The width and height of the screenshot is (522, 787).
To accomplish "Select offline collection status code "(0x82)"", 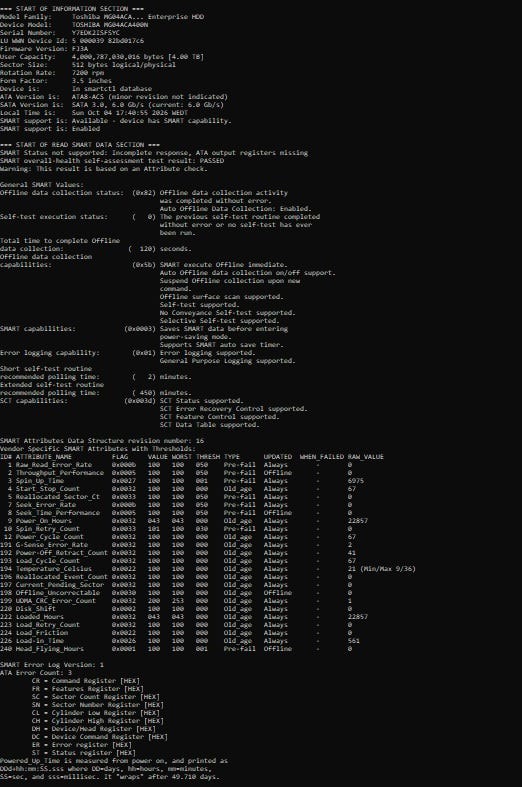I will click(144, 193).
